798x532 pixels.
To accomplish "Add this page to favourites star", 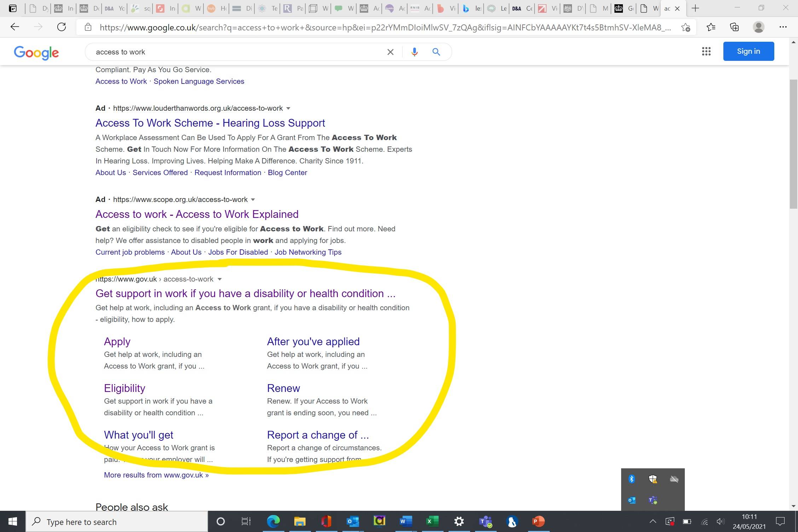I will pyautogui.click(x=686, y=27).
